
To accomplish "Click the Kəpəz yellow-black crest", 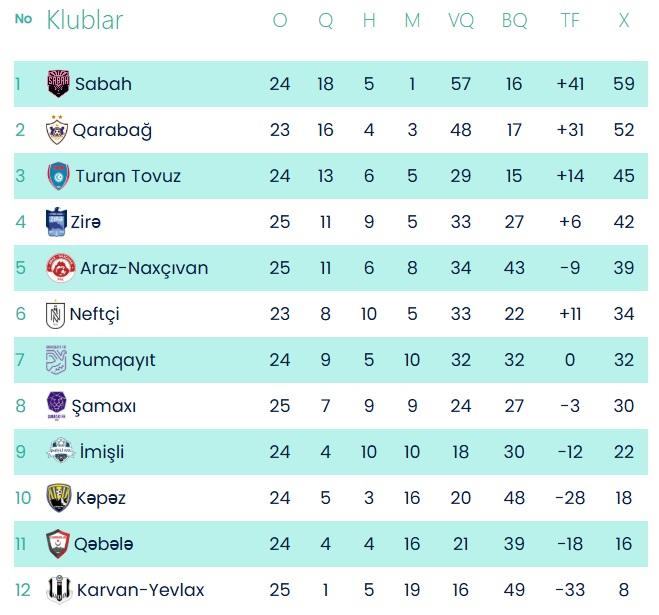I will coord(59,498).
